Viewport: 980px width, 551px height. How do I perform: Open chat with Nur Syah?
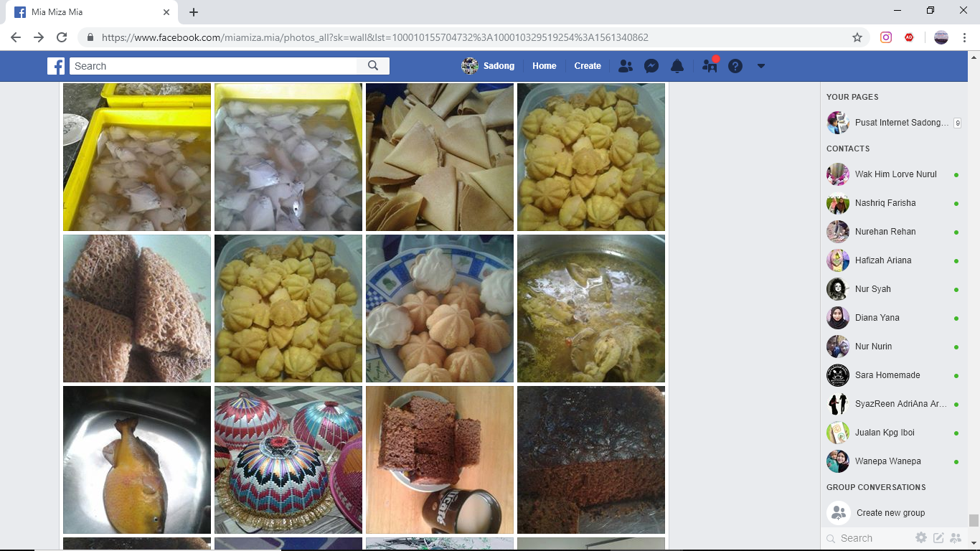872,289
